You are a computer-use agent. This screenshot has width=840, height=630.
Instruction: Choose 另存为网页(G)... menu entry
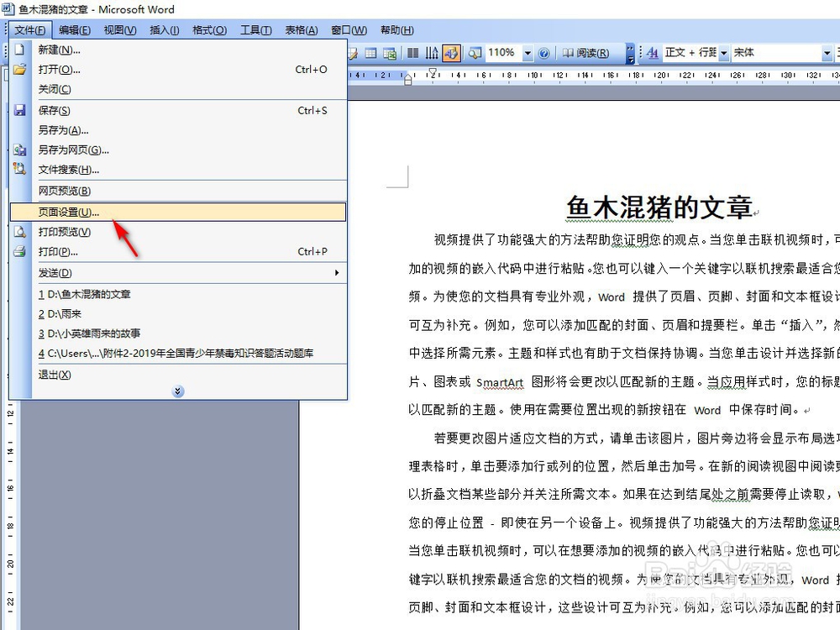[178, 150]
